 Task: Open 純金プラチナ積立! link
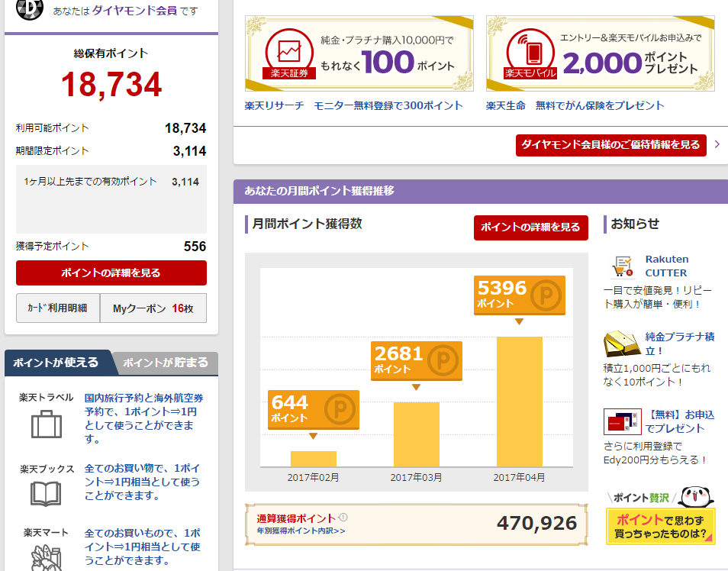pyautogui.click(x=680, y=344)
